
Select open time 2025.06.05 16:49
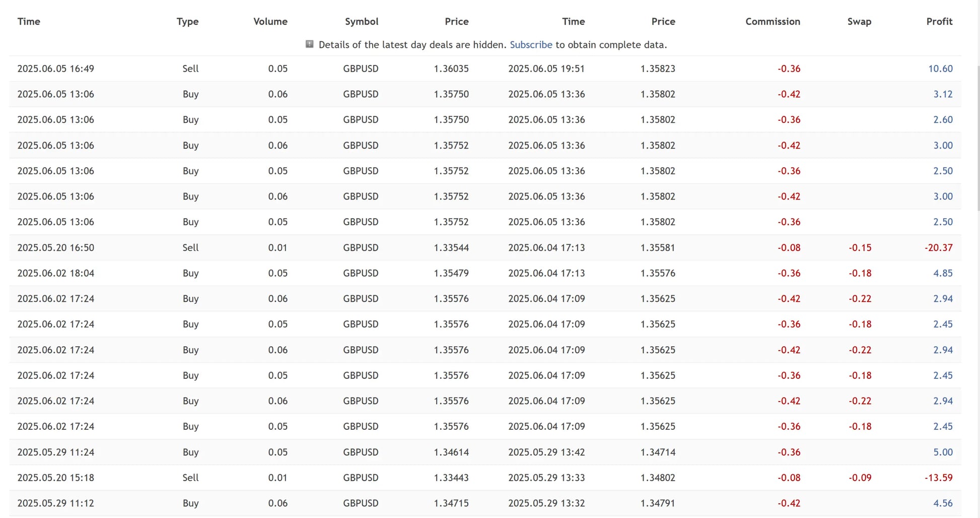(x=55, y=69)
